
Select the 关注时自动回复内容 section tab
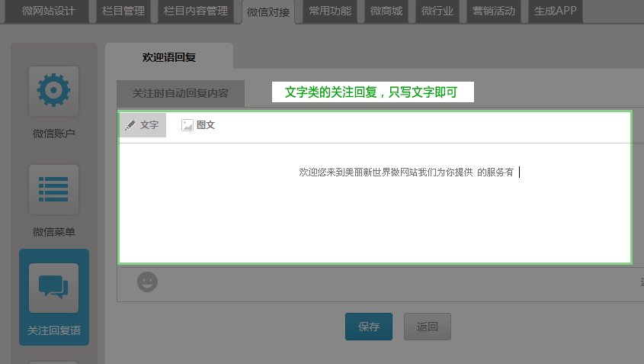tap(181, 93)
